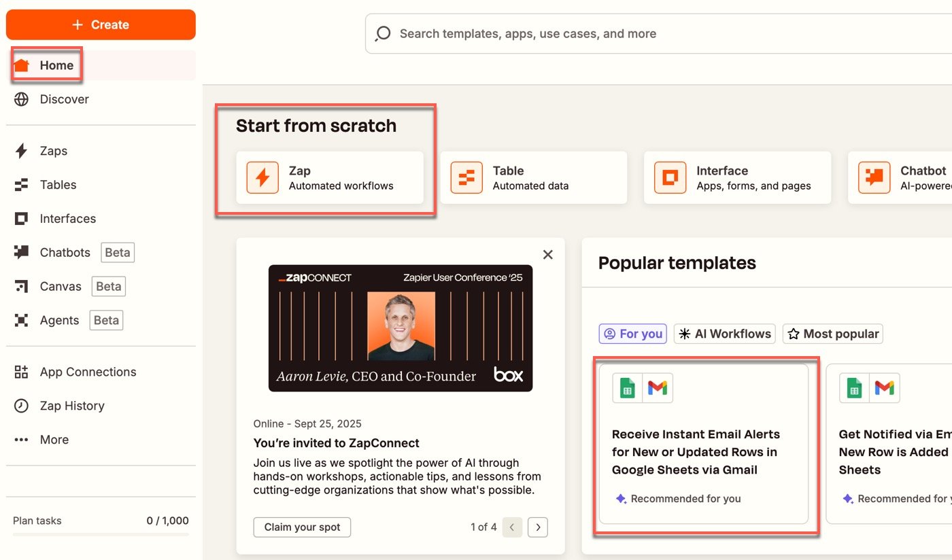Viewport: 952px width, 560px height.
Task: Open App Connections in the sidebar
Action: click(x=101, y=372)
